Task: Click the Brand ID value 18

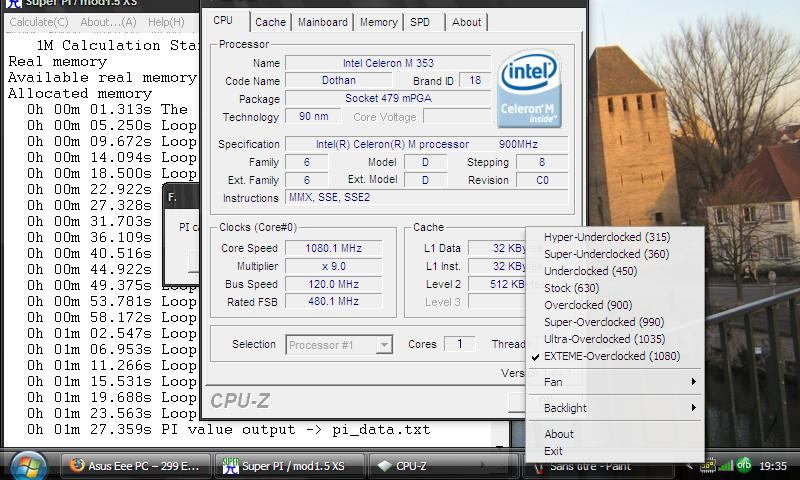Action: [x=475, y=80]
